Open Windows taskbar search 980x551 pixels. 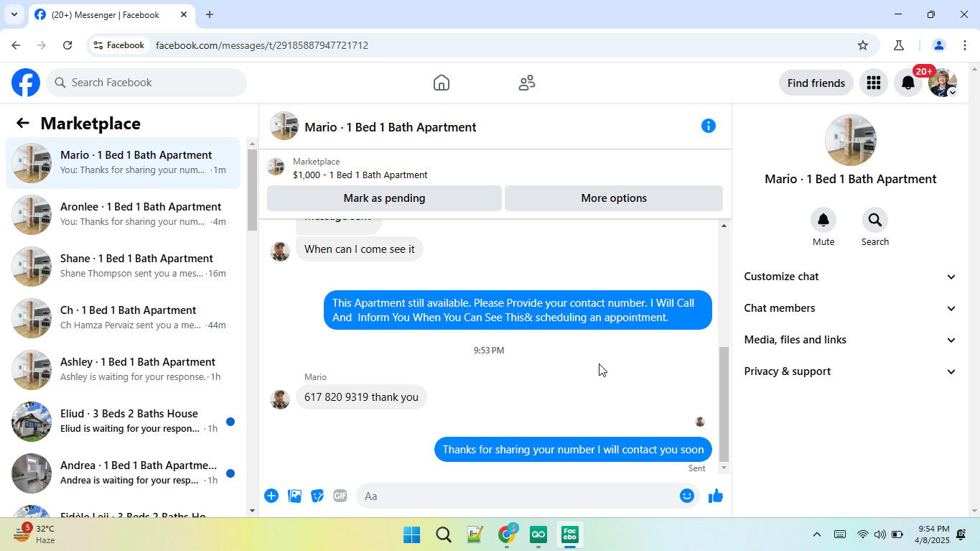tap(444, 534)
